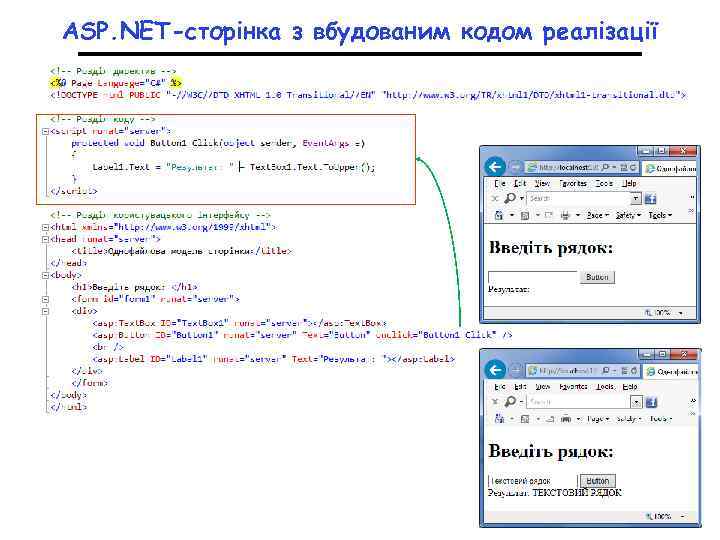720x540 pixels.
Task: Open Safety dropdown in ТЕКСТОВИЙ РЯДОК browser
Action: pos(628,419)
